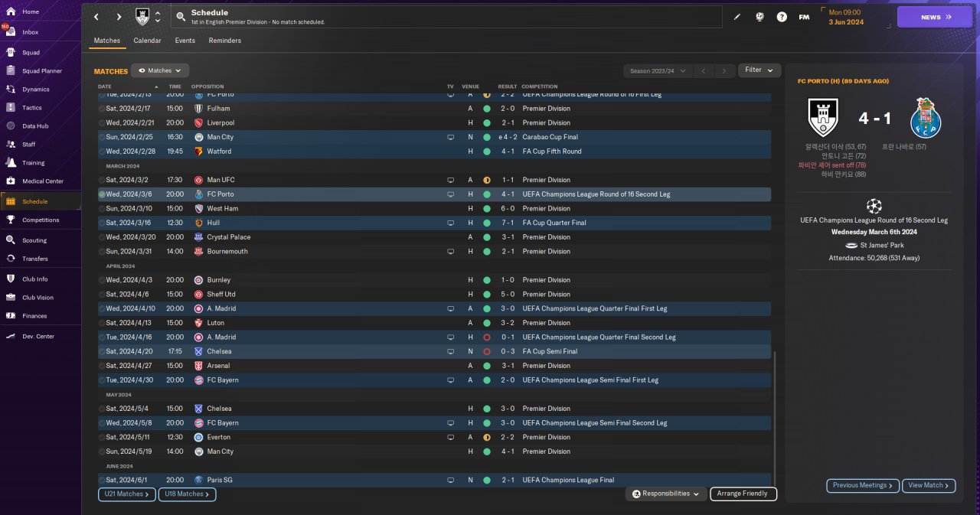Open Season 2023/24 dropdown
The width and height of the screenshot is (980, 515).
pyautogui.click(x=658, y=70)
